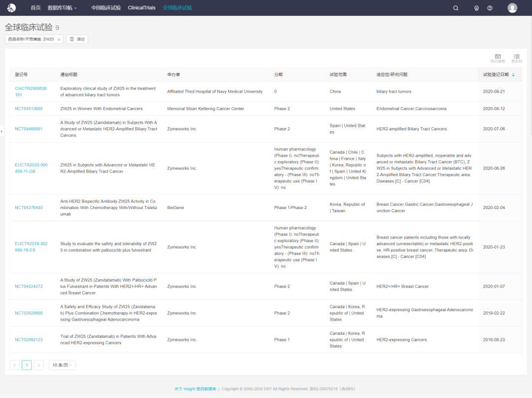Click the 申办者 column header
The width and height of the screenshot is (532, 398).
point(174,74)
